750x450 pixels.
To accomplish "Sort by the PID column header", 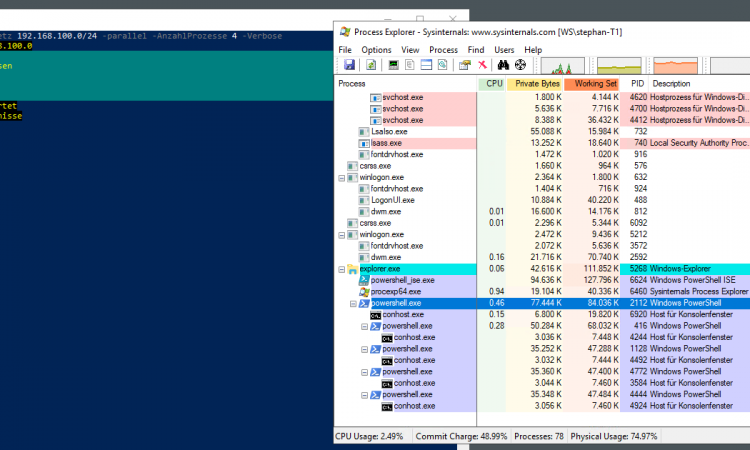I will click(x=635, y=84).
